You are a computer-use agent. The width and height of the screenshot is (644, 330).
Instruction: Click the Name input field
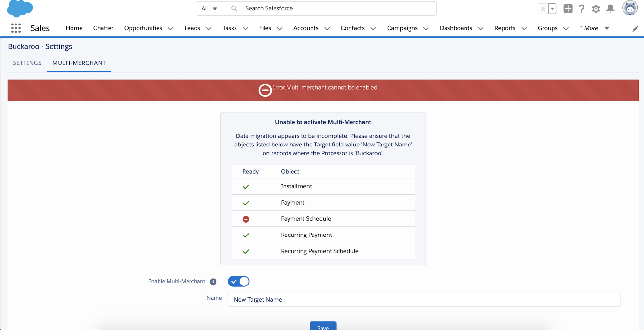point(424,300)
